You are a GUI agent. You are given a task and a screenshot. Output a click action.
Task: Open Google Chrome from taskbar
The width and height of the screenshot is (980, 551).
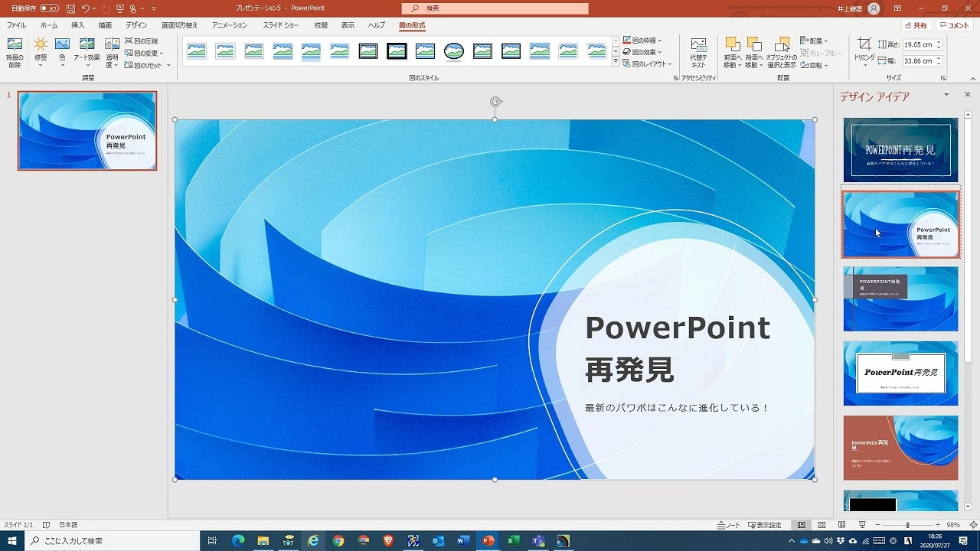pyautogui.click(x=338, y=540)
